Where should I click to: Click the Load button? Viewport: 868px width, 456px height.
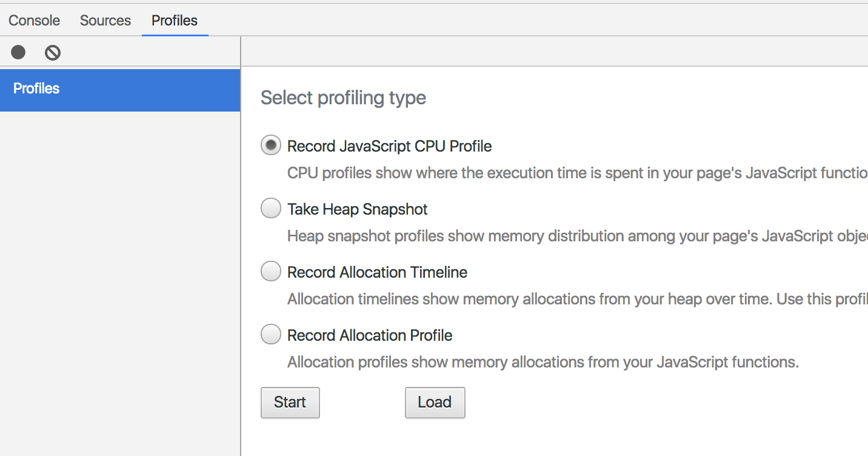435,403
